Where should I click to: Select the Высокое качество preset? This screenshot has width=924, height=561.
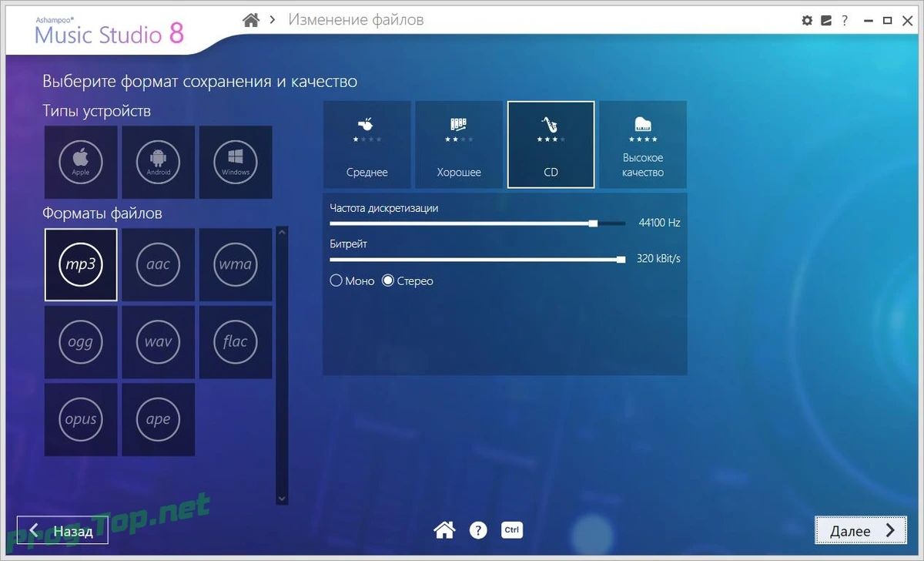(x=643, y=145)
